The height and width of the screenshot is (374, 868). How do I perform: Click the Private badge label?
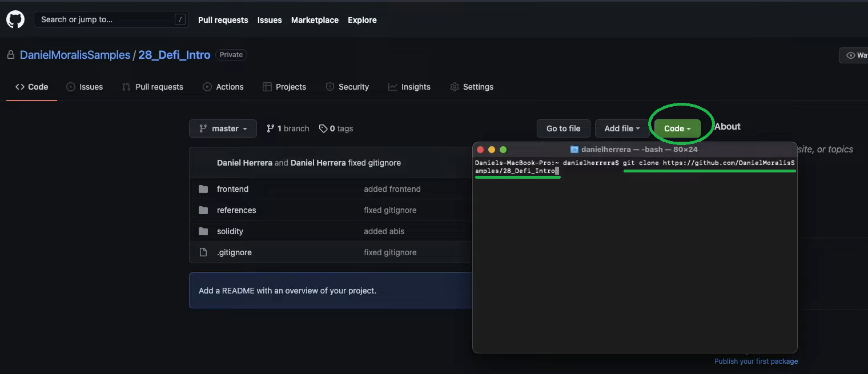(x=231, y=55)
